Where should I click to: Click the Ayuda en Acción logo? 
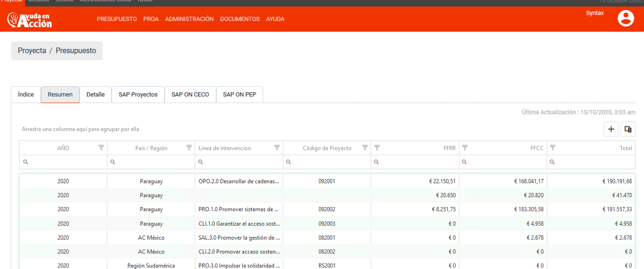(30, 20)
